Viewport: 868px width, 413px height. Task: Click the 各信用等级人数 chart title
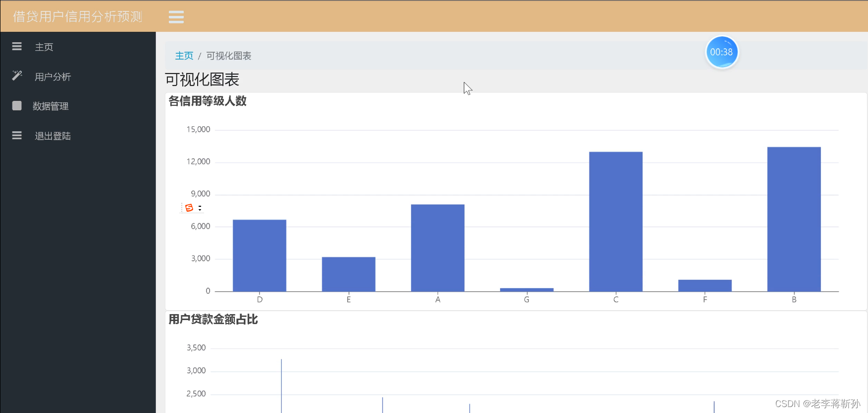[x=208, y=101]
